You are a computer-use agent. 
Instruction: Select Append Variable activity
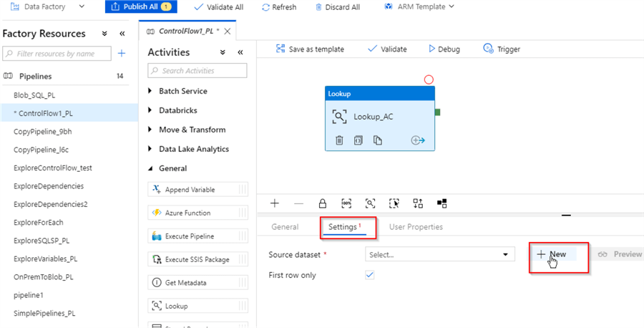[198, 190]
